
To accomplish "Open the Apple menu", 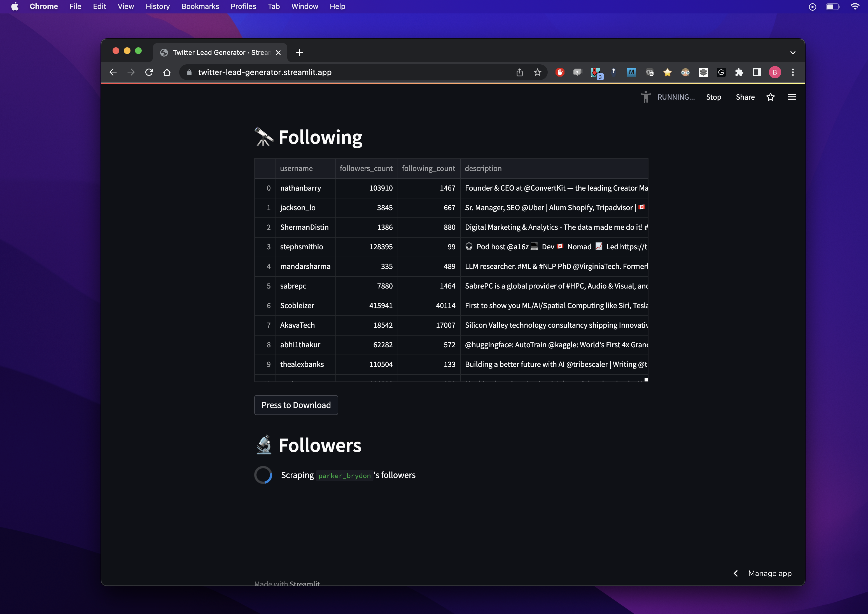I will point(14,6).
